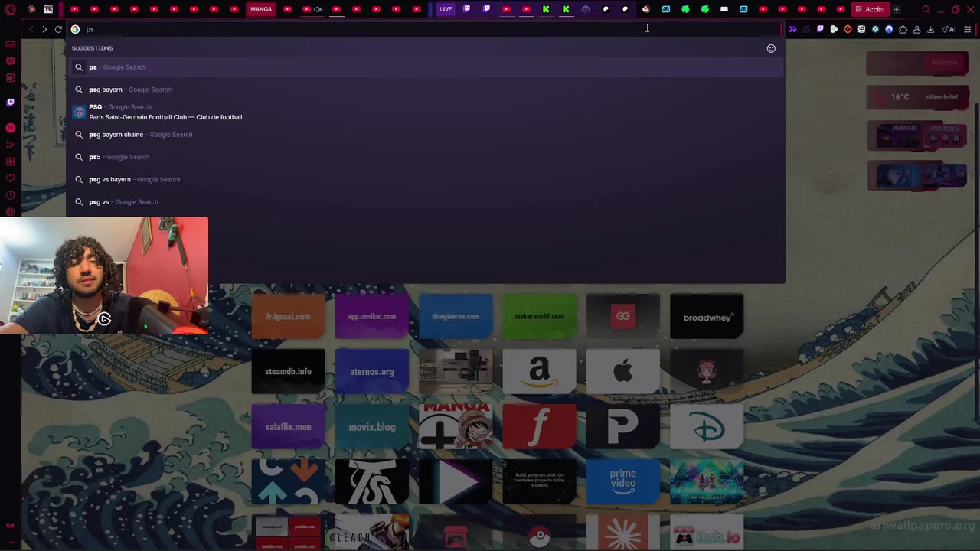Open Twitch in the left sidebar
This screenshot has height=551, width=980.
(x=10, y=103)
